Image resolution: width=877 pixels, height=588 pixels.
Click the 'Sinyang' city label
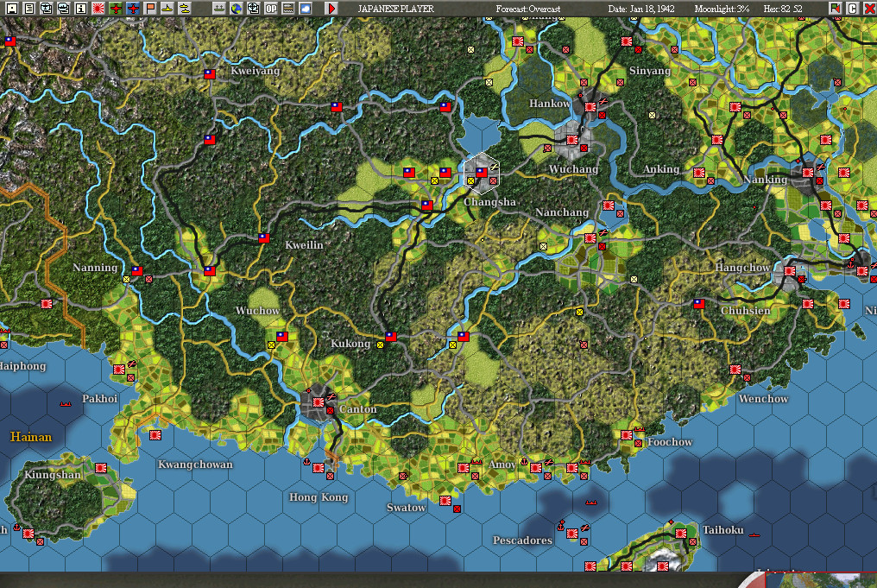[650, 71]
